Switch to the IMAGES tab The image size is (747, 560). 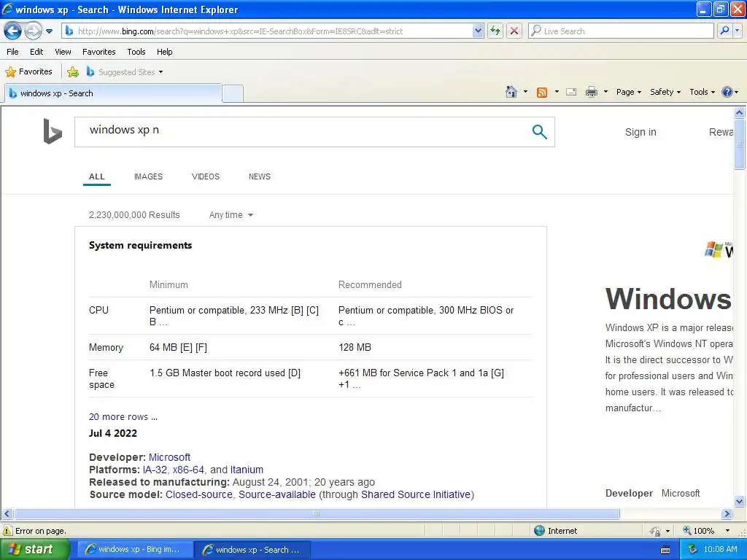tap(148, 176)
